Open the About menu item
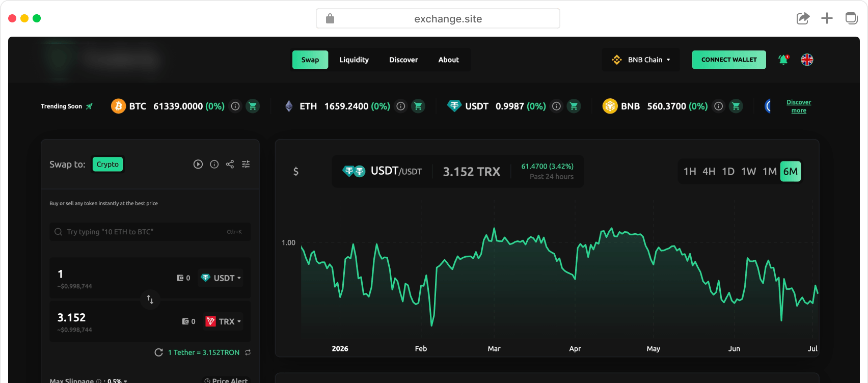 [x=449, y=60]
